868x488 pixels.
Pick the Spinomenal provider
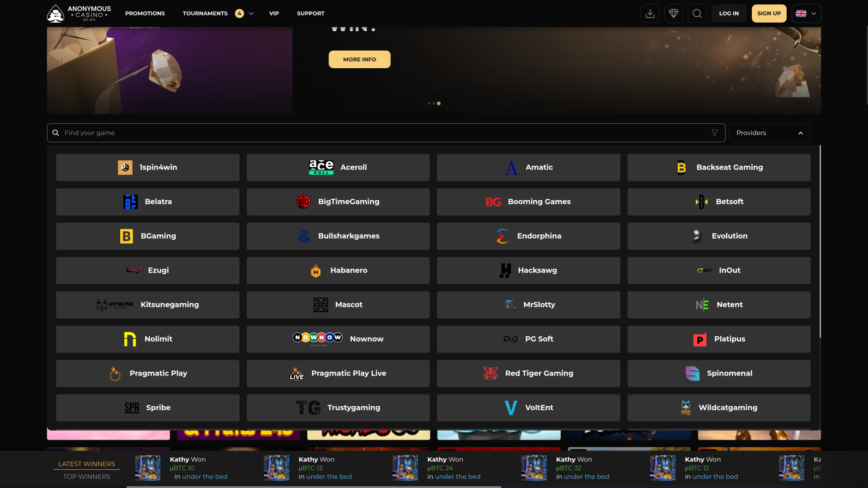[719, 374]
